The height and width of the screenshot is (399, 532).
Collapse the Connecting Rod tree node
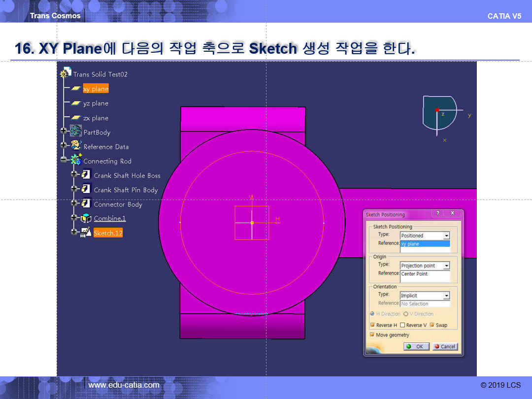[x=64, y=160]
